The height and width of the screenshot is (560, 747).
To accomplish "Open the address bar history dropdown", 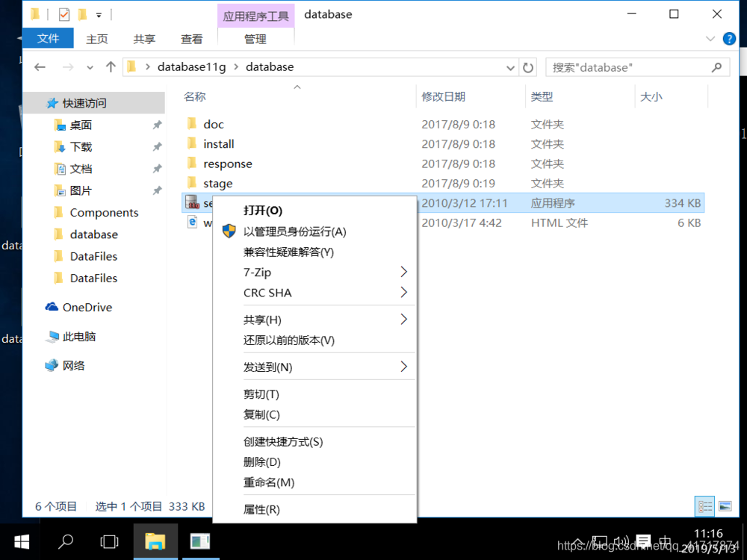I will [x=510, y=68].
